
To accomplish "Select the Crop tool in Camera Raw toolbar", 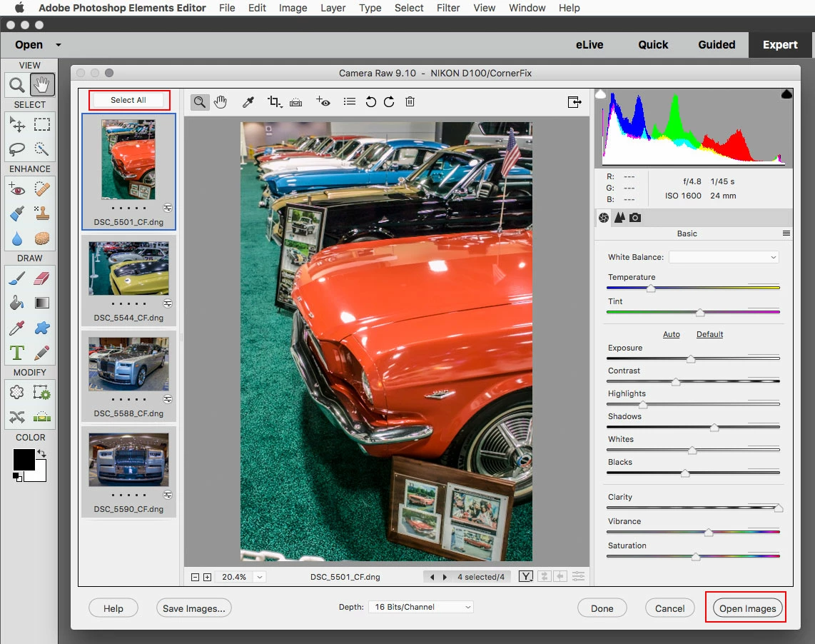I will [274, 102].
